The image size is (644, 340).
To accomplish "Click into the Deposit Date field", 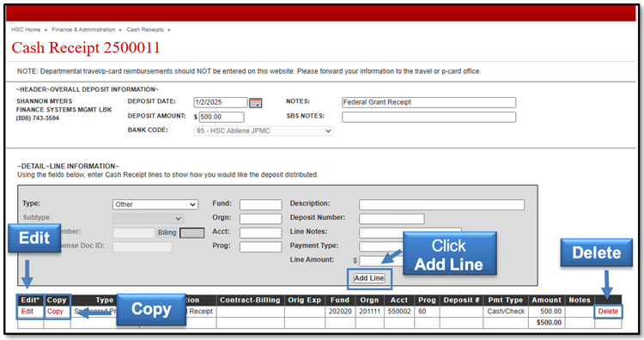I will point(221,102).
